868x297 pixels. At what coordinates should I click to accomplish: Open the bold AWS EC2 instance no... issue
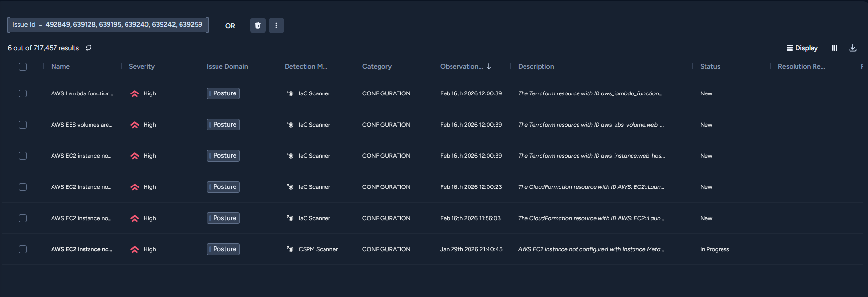[x=82, y=249]
